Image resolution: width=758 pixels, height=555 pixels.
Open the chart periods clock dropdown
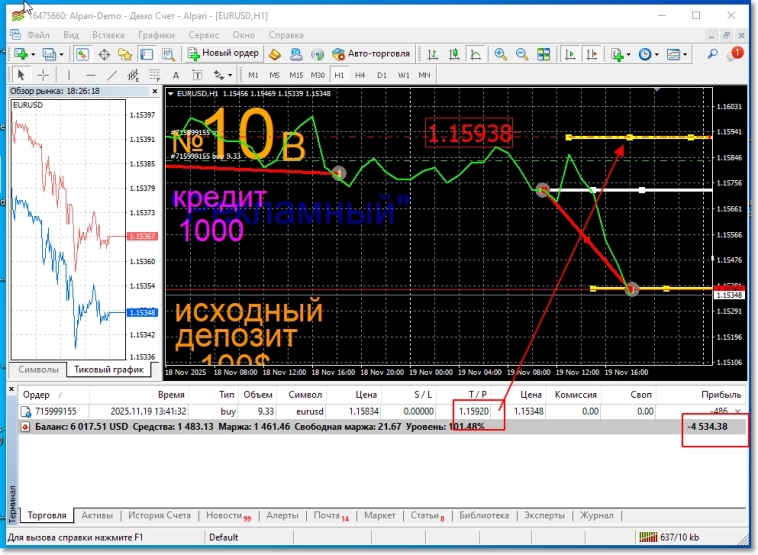coord(655,54)
